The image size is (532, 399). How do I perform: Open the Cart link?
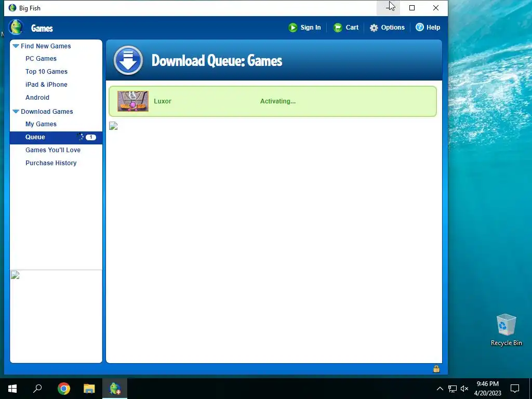pos(352,28)
